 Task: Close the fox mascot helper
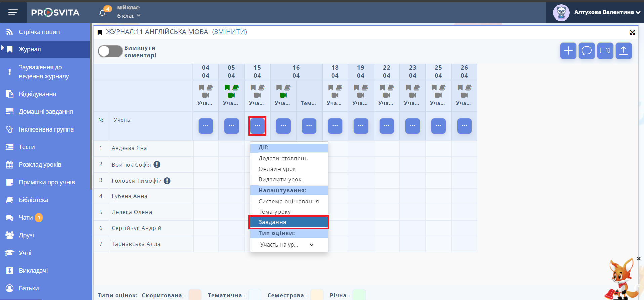tap(638, 259)
